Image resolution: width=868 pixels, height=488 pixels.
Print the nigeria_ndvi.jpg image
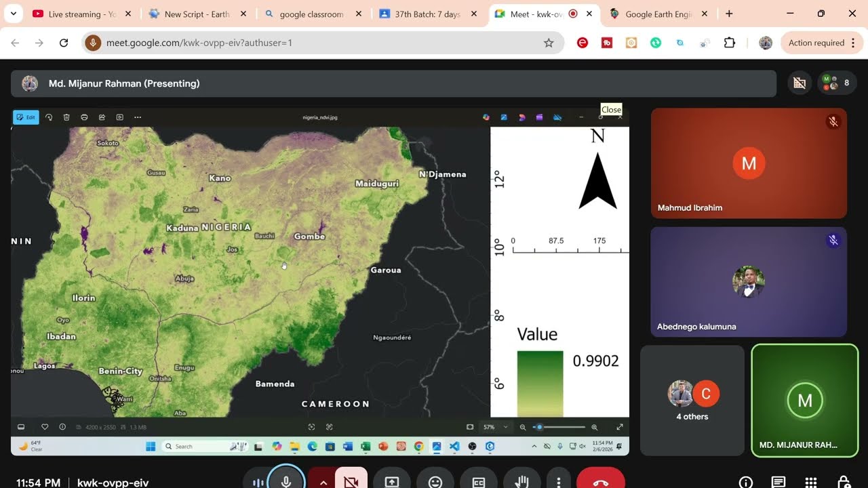tap(84, 117)
